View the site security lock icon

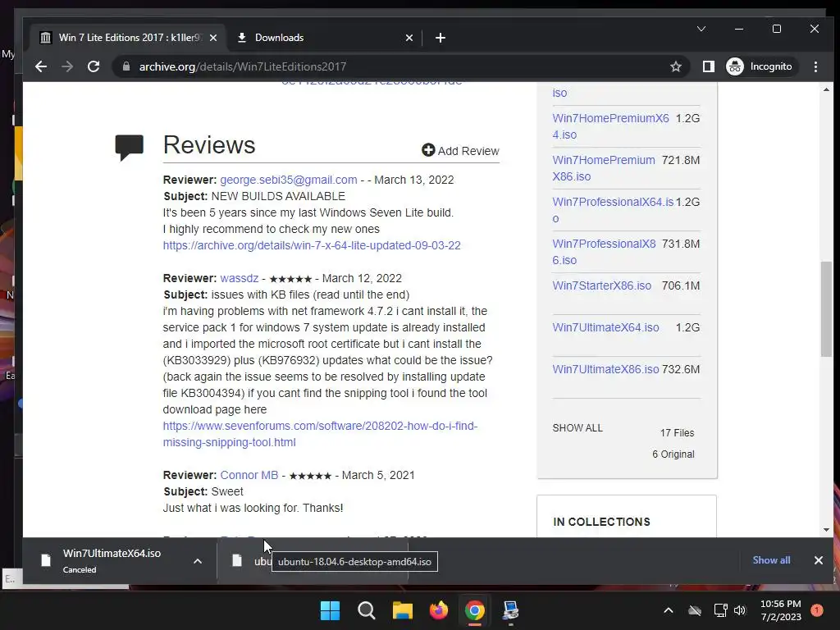(126, 66)
